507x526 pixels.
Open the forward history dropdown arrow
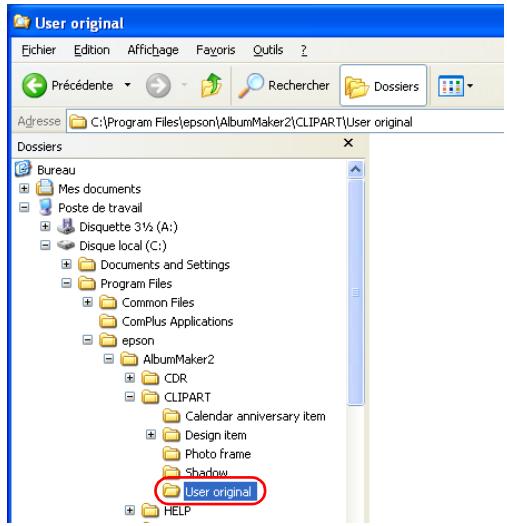coord(184,85)
